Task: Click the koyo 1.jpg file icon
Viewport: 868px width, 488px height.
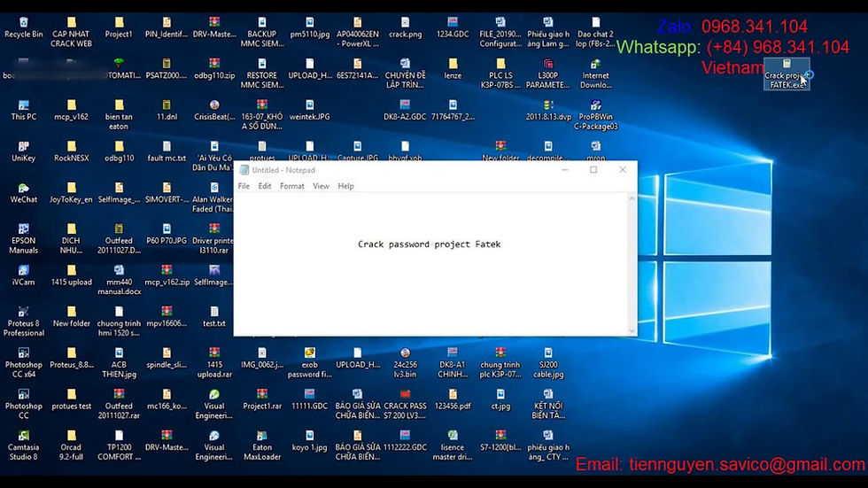Action: click(309, 441)
